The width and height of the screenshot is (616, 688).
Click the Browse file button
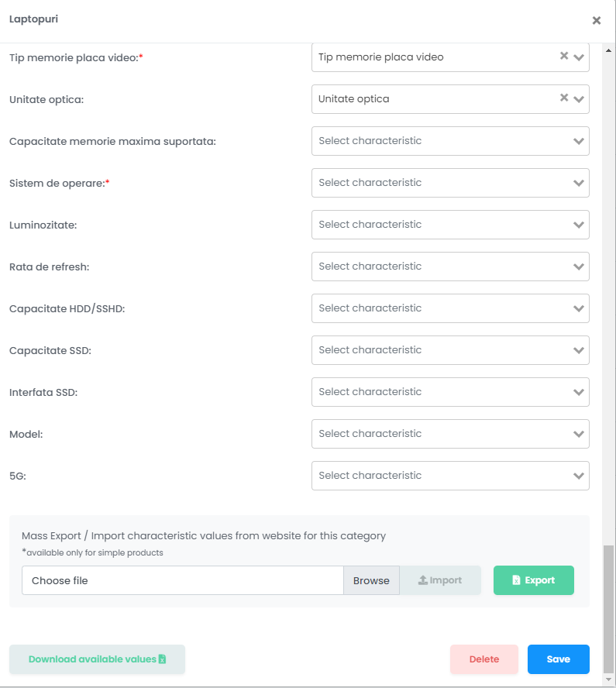[x=371, y=580]
